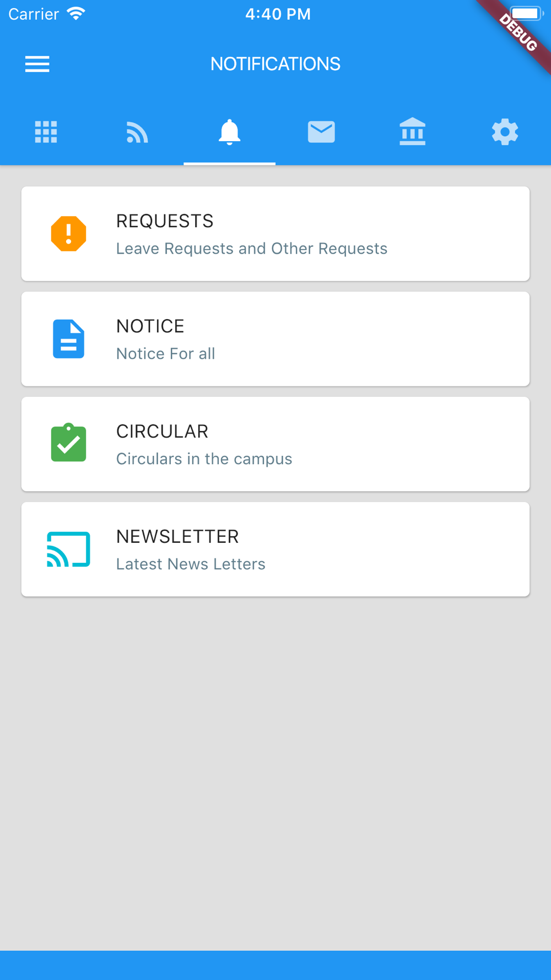The height and width of the screenshot is (980, 551).
Task: Tap the teal Newsletter cast icon
Action: (68, 549)
